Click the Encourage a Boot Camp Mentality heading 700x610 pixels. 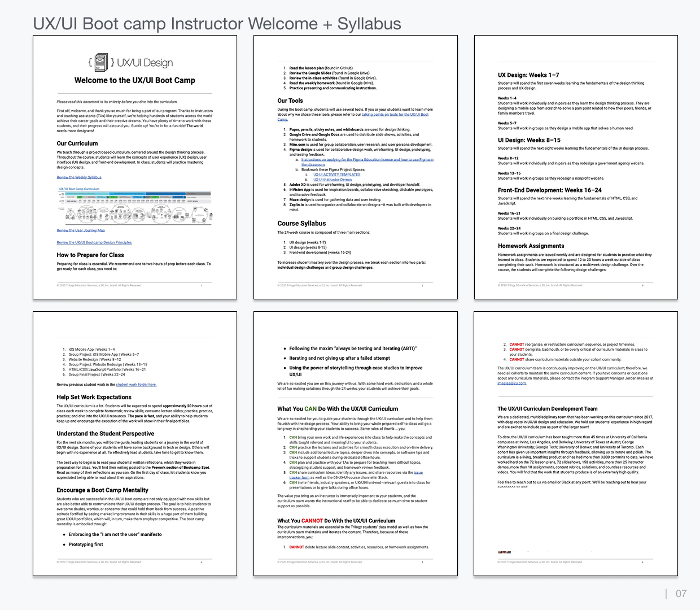pyautogui.click(x=102, y=490)
